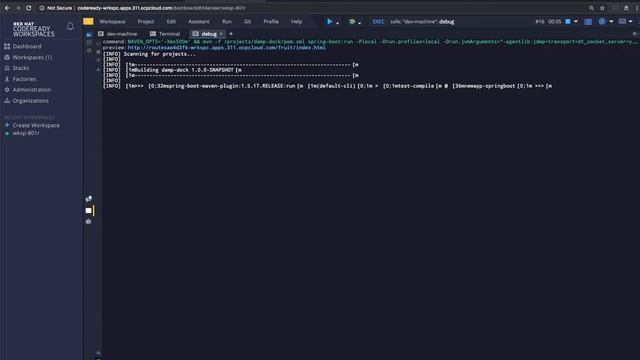The height and width of the screenshot is (360, 640).
Task: Open the Run menu
Action: (x=227, y=22)
